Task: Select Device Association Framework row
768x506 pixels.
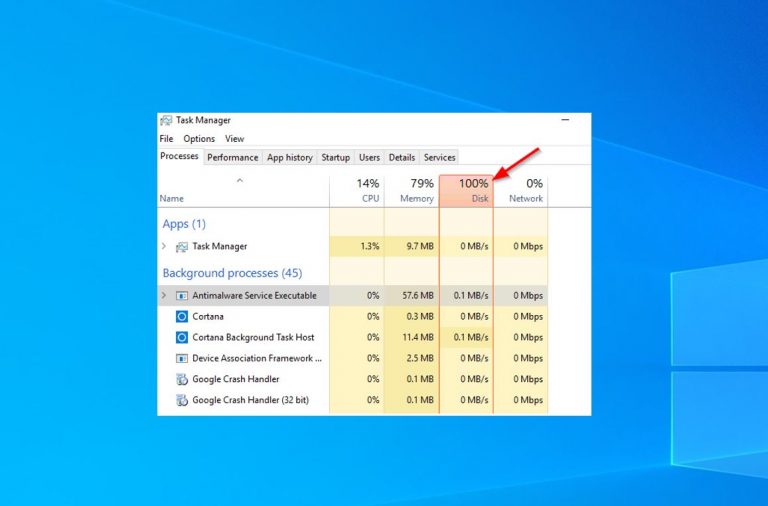Action: (x=352, y=358)
